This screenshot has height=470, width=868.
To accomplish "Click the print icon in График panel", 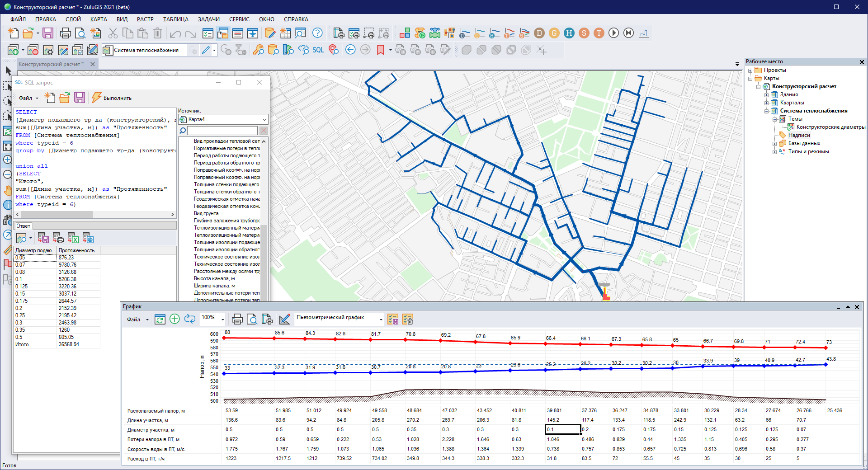I will [x=237, y=320].
